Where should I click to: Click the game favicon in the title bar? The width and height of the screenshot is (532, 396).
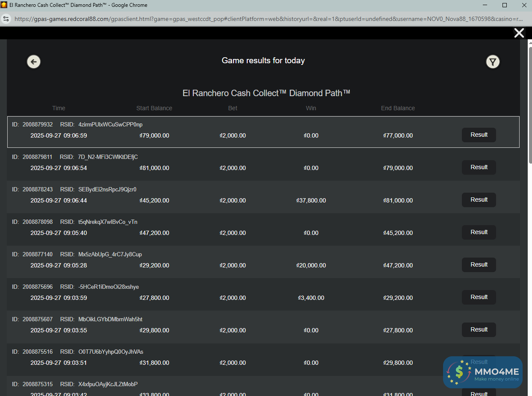click(x=4, y=5)
